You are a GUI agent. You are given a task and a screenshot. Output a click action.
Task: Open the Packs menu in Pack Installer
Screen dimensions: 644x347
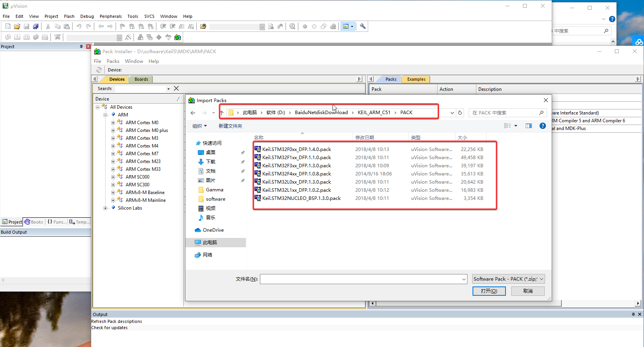point(113,61)
